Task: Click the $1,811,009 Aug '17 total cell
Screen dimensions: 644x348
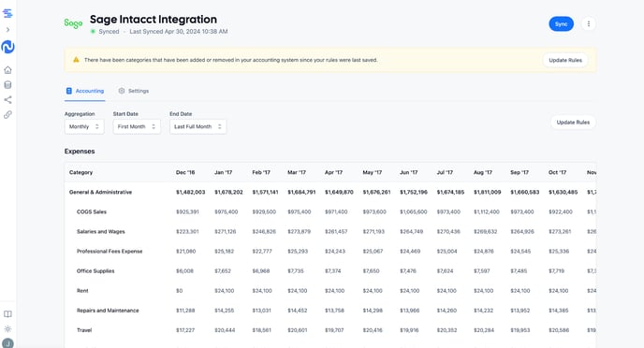Action: (487, 192)
